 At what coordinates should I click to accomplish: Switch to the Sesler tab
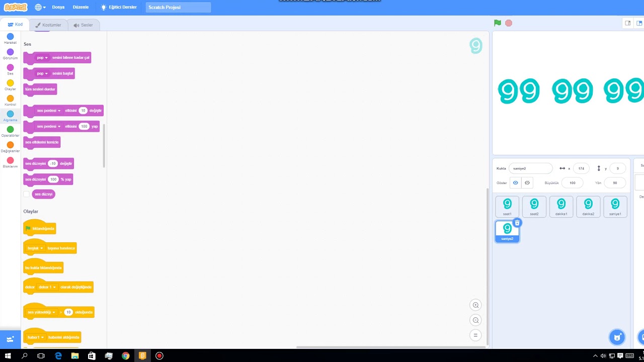point(83,25)
